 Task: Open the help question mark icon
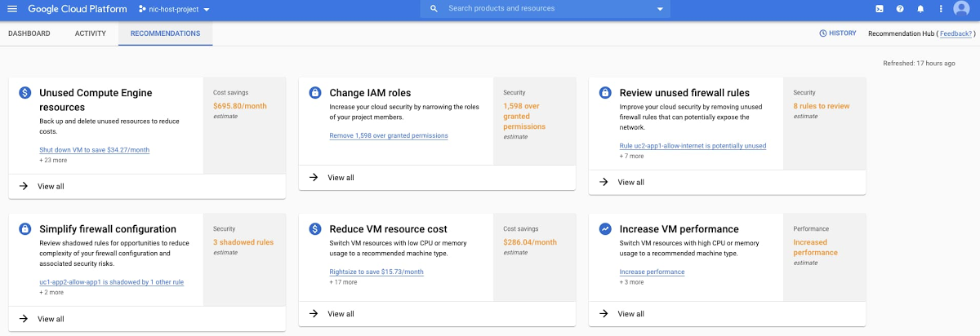coord(899,9)
